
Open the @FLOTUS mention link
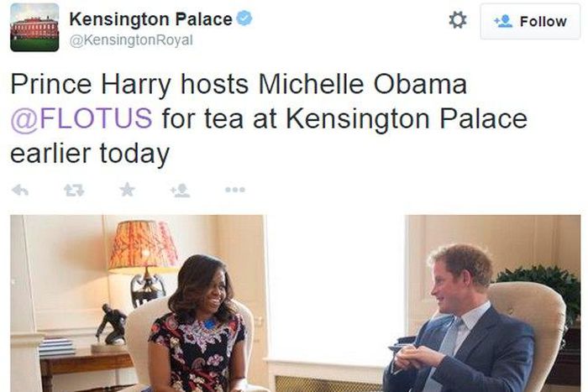coord(81,119)
